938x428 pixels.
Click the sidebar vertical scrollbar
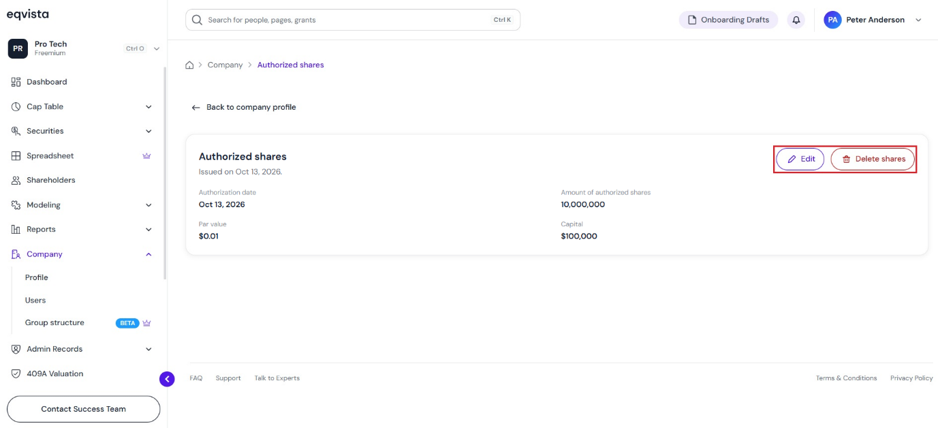166,173
